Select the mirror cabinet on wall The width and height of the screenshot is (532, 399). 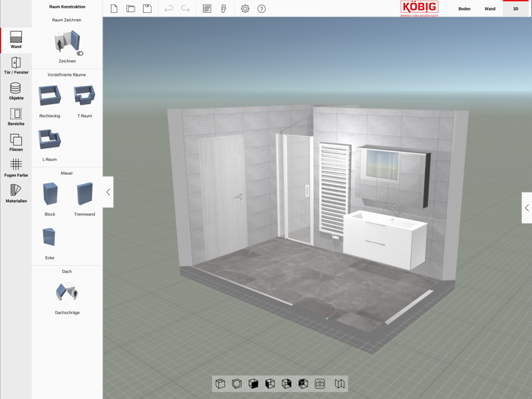(394, 175)
